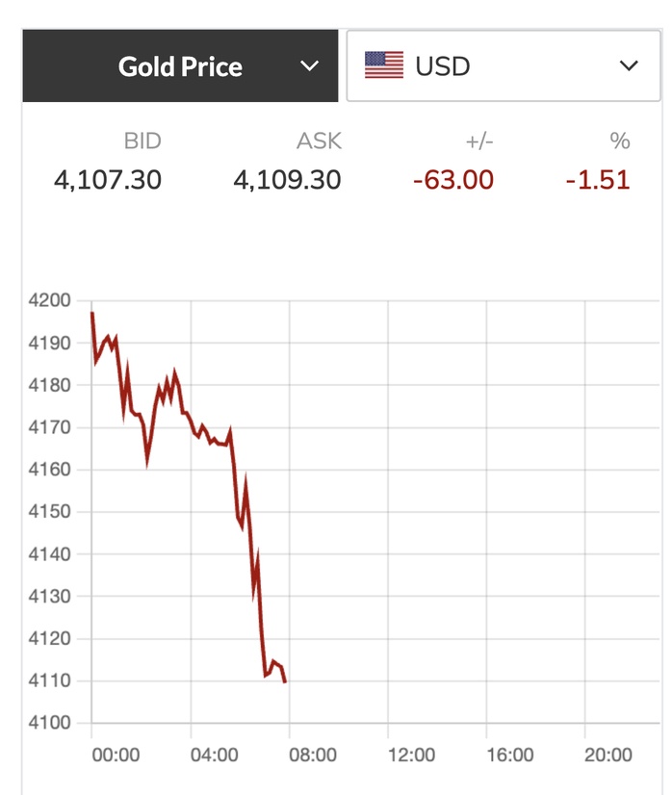Click the ASK column header
Viewport: 672px width, 795px height.
click(319, 141)
